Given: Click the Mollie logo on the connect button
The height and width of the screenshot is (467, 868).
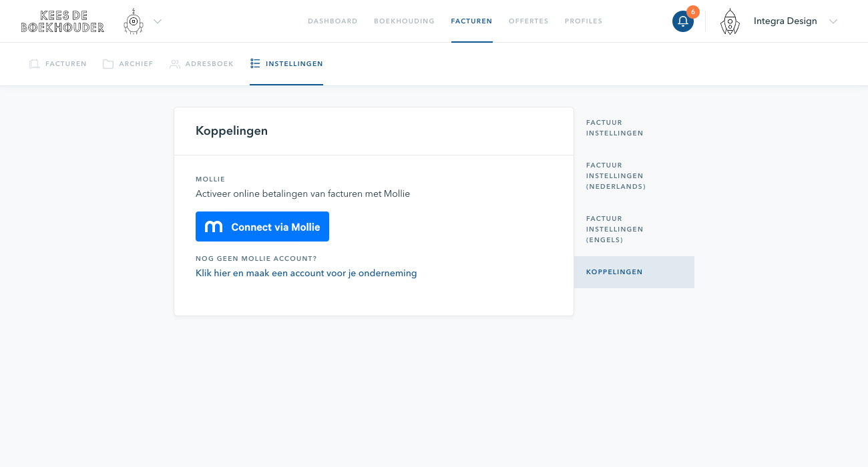Looking at the screenshot, I should [212, 226].
